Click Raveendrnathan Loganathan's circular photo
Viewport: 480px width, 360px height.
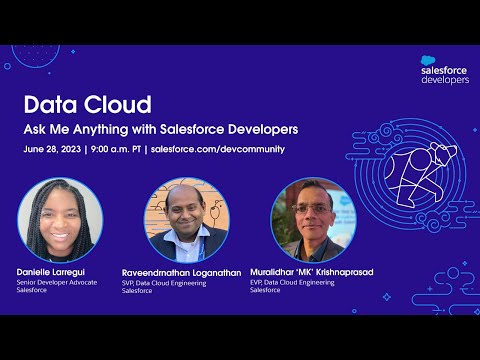[187, 220]
